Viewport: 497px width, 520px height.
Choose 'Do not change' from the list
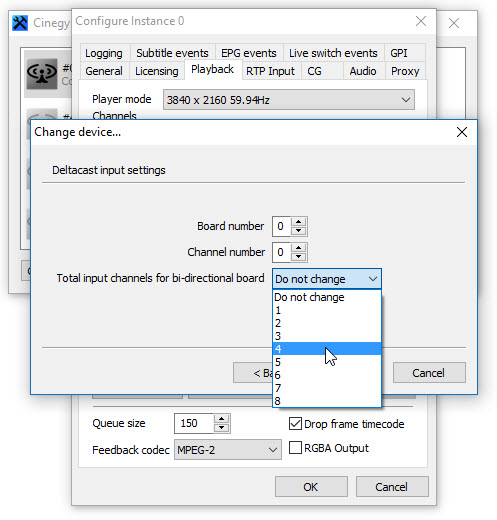[327, 297]
